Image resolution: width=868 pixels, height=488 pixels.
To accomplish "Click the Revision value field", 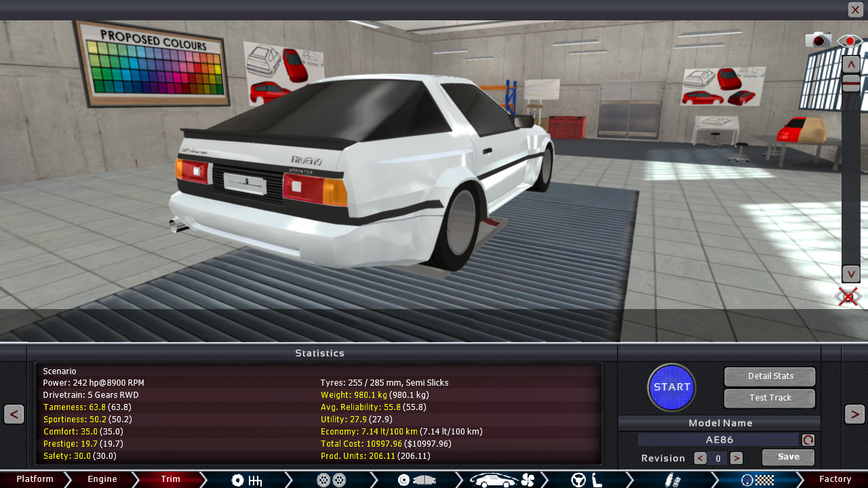I will tap(718, 458).
